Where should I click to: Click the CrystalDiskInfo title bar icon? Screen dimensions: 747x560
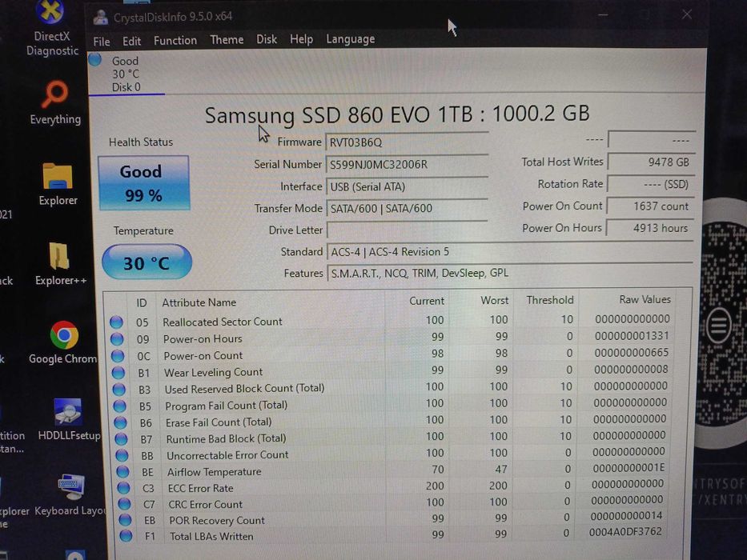click(101, 17)
